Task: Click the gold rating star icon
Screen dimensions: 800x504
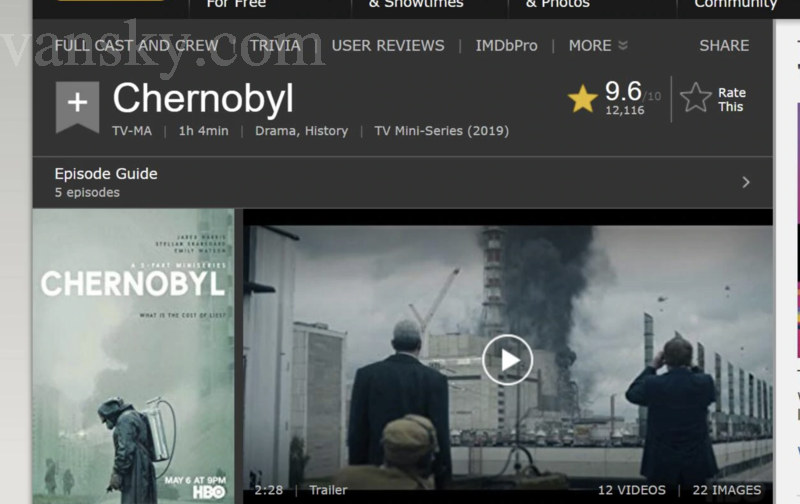Action: pyautogui.click(x=582, y=98)
